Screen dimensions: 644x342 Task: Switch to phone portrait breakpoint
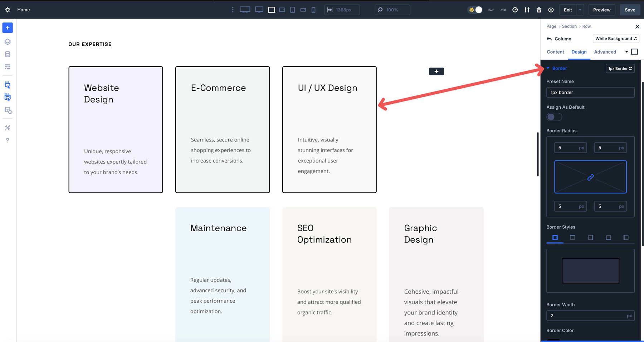[x=313, y=10]
